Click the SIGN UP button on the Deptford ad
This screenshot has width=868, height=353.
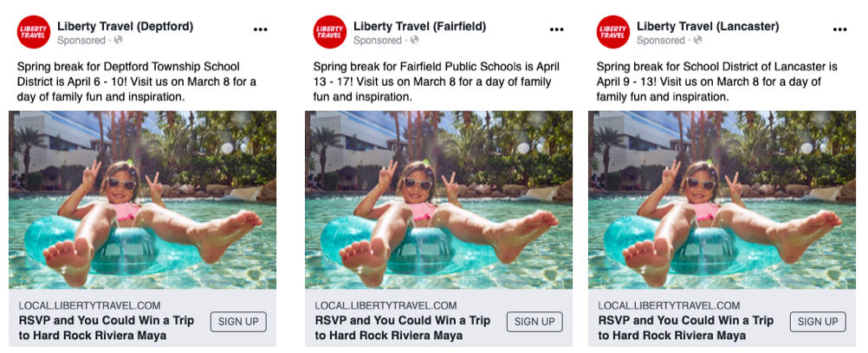pos(238,322)
